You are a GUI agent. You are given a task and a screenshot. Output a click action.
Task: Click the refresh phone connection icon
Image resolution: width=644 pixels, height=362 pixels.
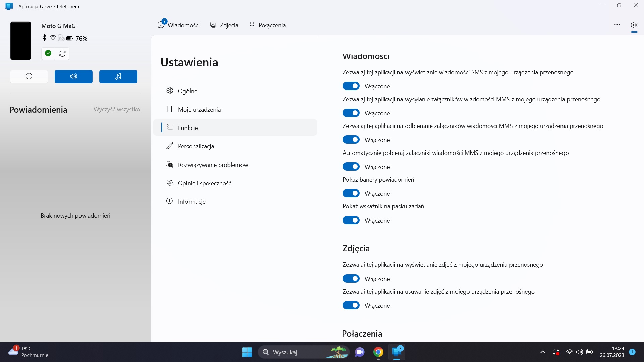tap(62, 54)
